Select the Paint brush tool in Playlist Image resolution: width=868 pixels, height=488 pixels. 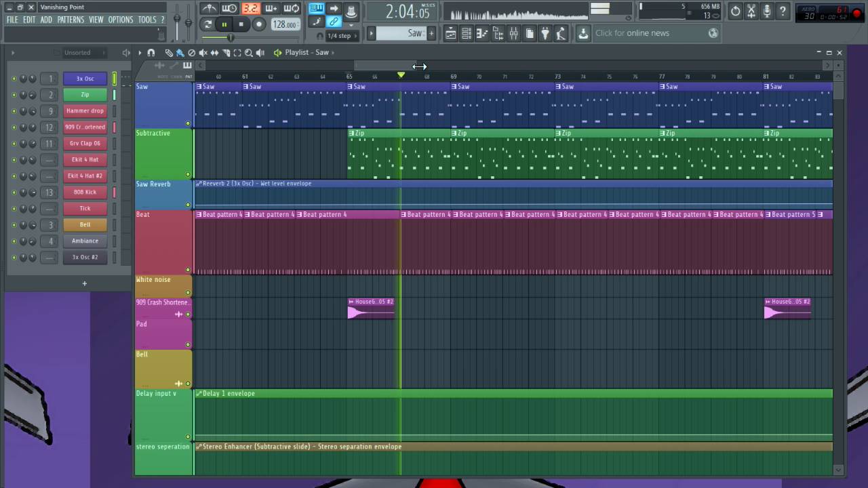point(180,53)
